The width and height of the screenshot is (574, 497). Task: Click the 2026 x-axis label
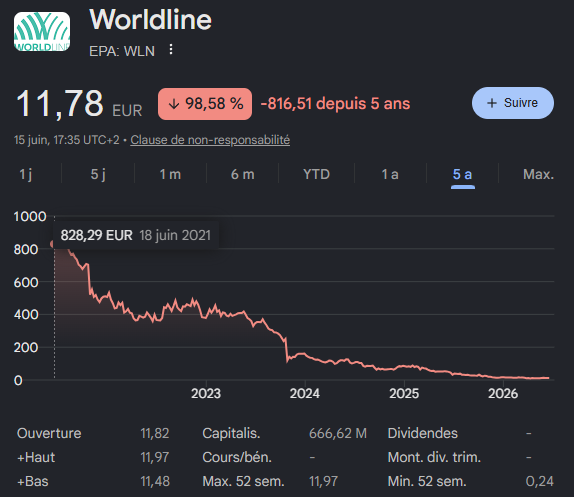coord(503,393)
